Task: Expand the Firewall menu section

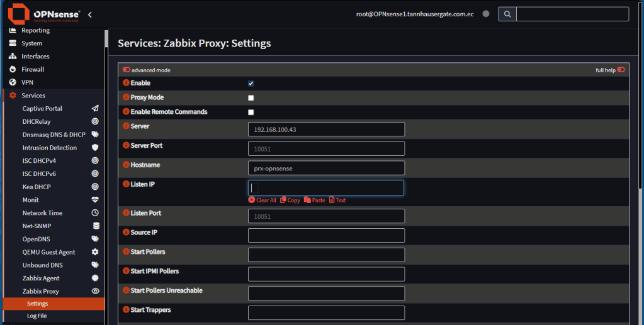Action: click(x=33, y=69)
